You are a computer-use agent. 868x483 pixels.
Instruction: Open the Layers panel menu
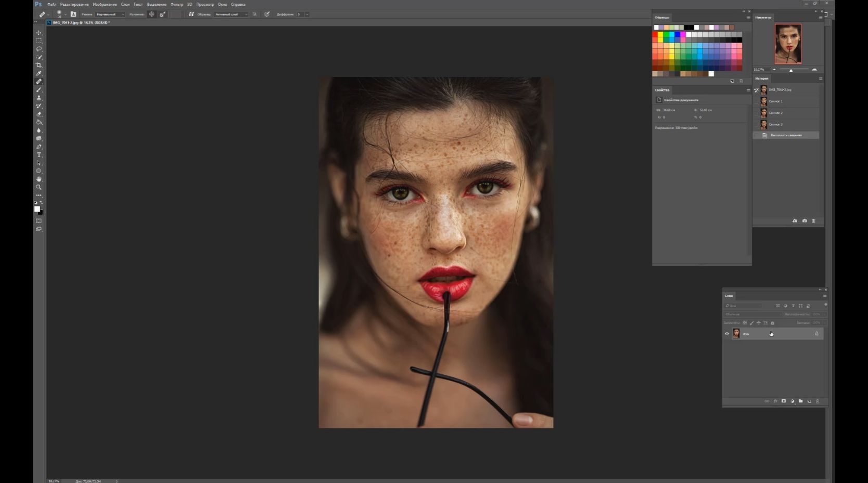click(x=824, y=296)
